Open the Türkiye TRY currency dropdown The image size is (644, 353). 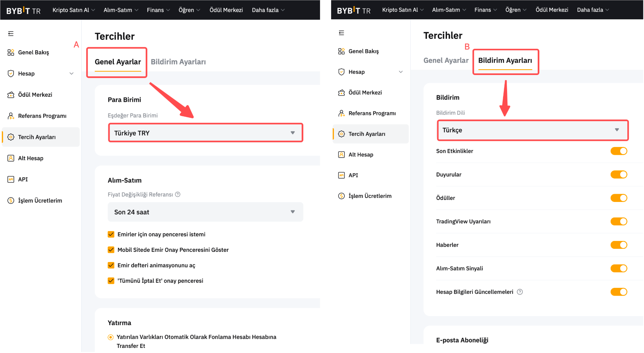[x=205, y=133]
